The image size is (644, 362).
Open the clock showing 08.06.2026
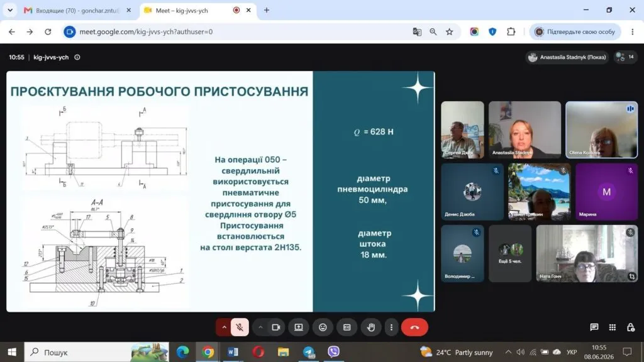click(599, 352)
